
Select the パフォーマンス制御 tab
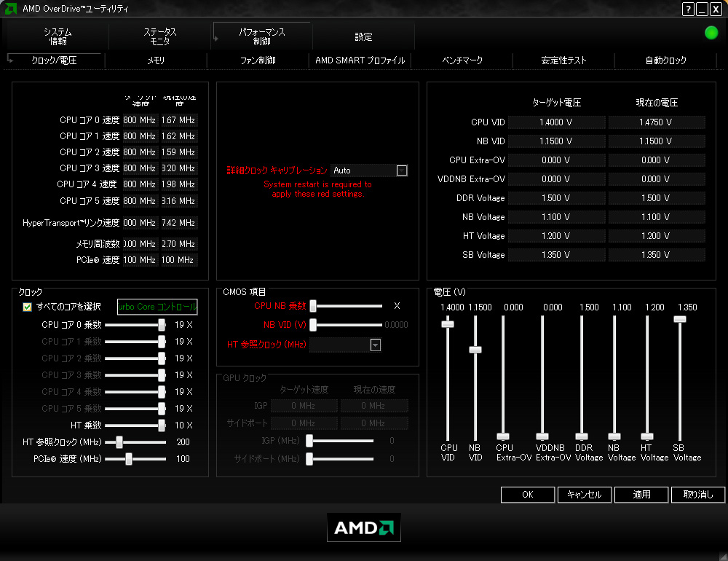(262, 36)
